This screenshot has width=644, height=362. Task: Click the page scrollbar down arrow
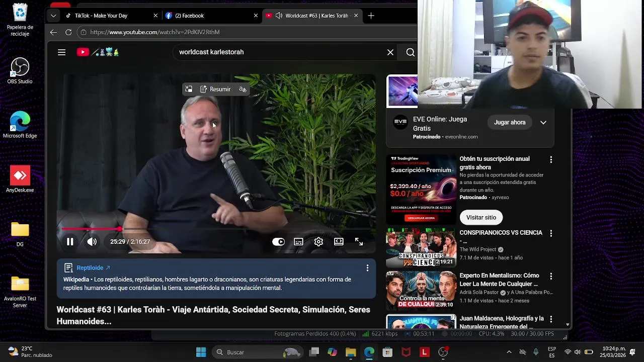point(568,325)
